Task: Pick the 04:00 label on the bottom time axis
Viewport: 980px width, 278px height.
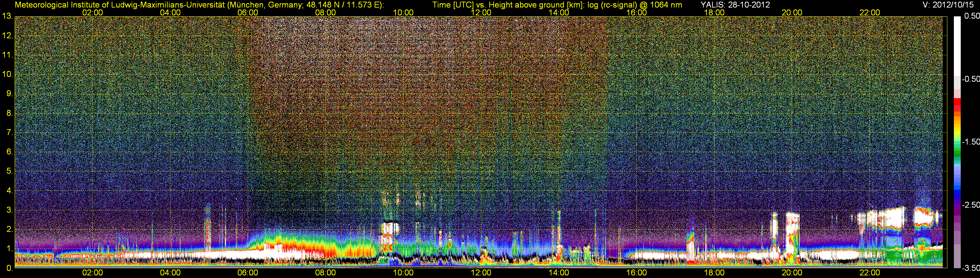Action: click(170, 273)
